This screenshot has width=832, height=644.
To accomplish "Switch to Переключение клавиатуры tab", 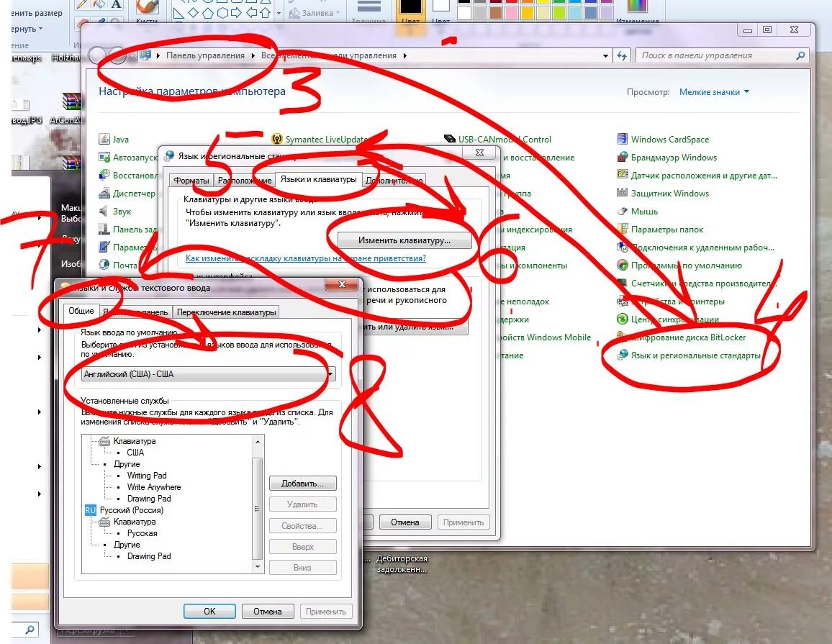I will 227,312.
